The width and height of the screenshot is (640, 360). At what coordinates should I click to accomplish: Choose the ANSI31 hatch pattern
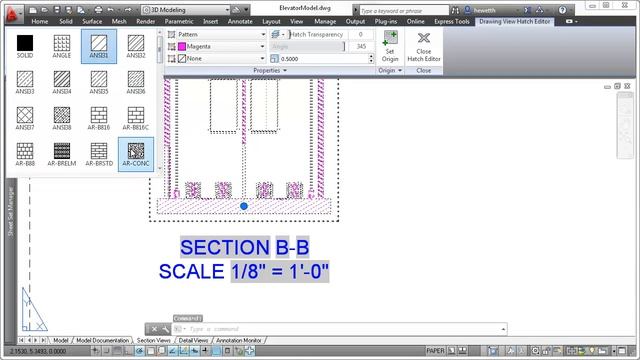pyautogui.click(x=99, y=46)
